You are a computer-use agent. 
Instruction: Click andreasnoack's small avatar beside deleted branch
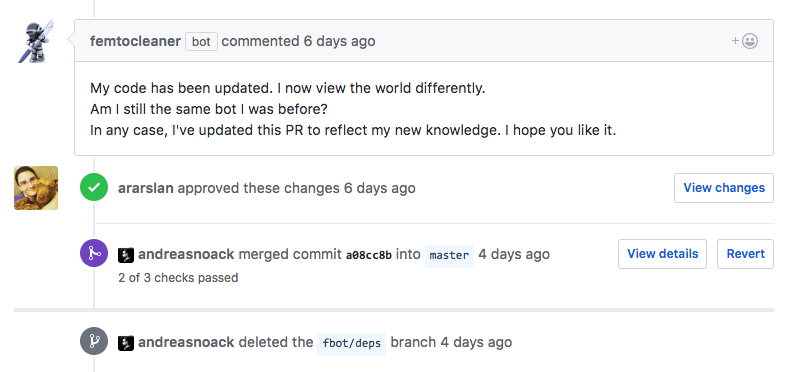(126, 343)
